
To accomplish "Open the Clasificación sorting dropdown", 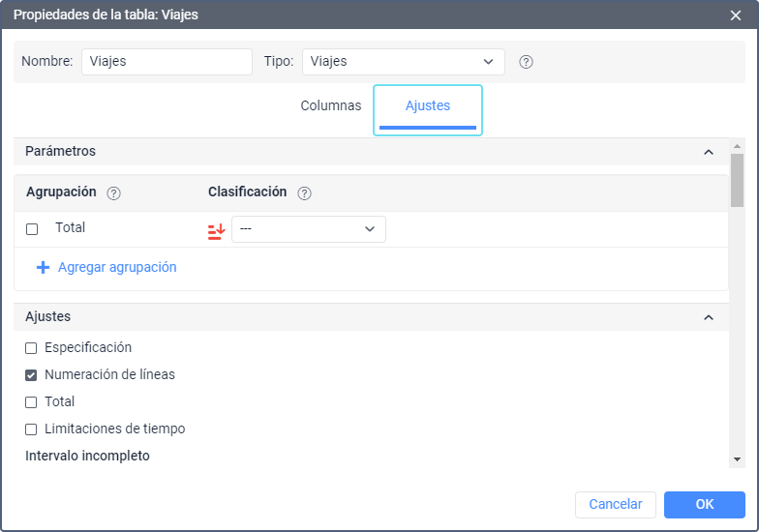I will click(x=309, y=229).
